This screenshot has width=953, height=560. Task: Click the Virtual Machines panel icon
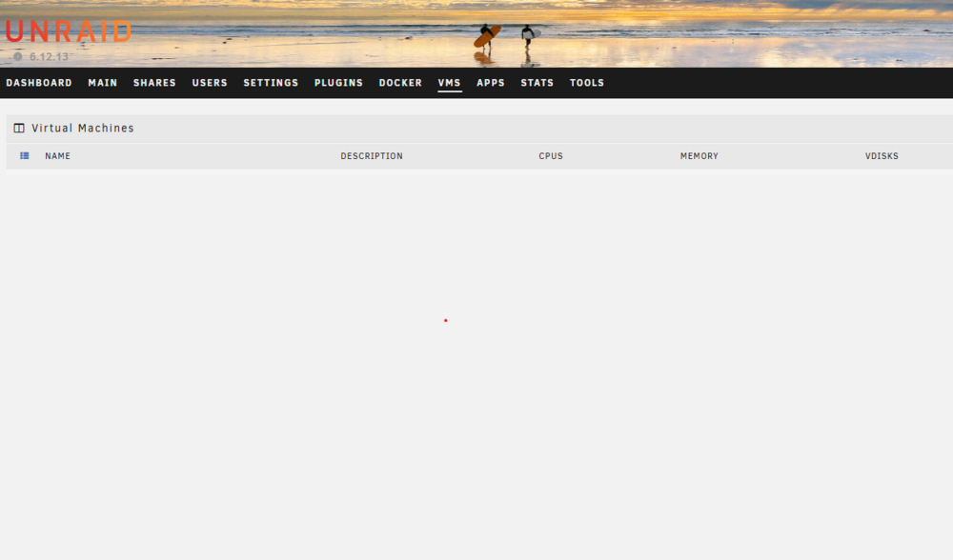tap(19, 129)
